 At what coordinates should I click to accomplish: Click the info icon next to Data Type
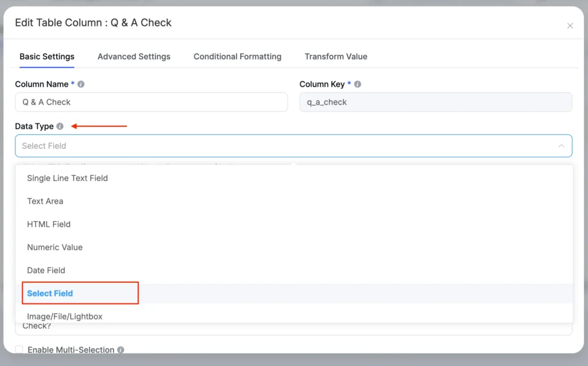coord(60,126)
